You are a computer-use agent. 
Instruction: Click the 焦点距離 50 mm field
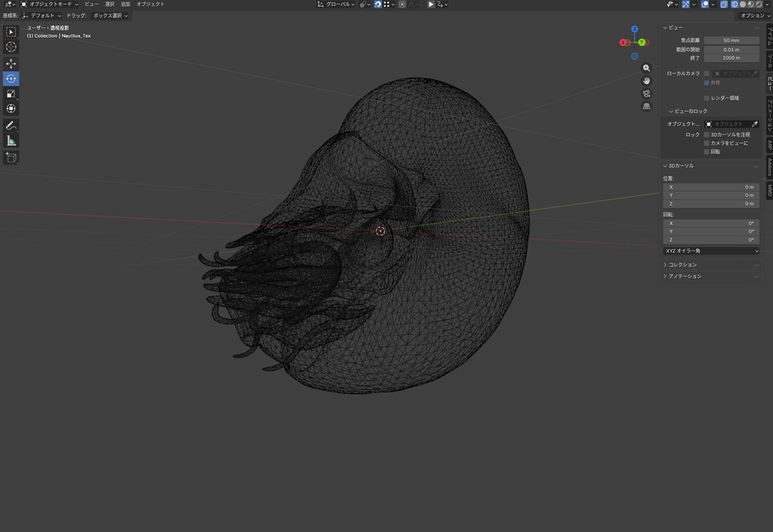click(x=731, y=41)
